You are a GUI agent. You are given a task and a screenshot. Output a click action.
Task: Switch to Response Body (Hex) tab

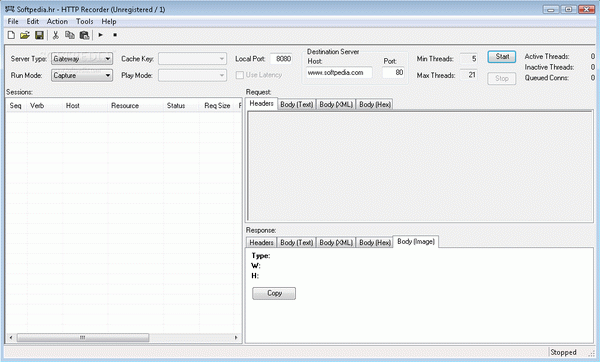[x=375, y=243]
